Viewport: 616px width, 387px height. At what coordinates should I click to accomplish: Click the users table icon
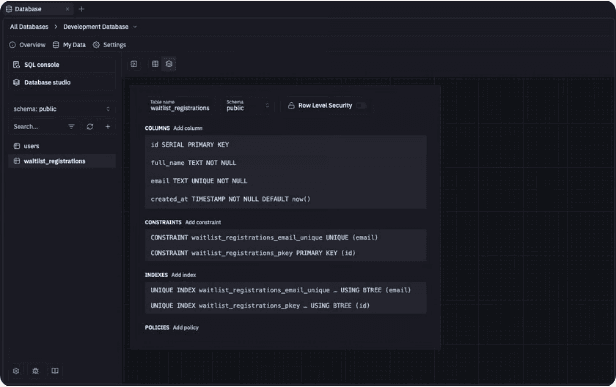click(17, 146)
